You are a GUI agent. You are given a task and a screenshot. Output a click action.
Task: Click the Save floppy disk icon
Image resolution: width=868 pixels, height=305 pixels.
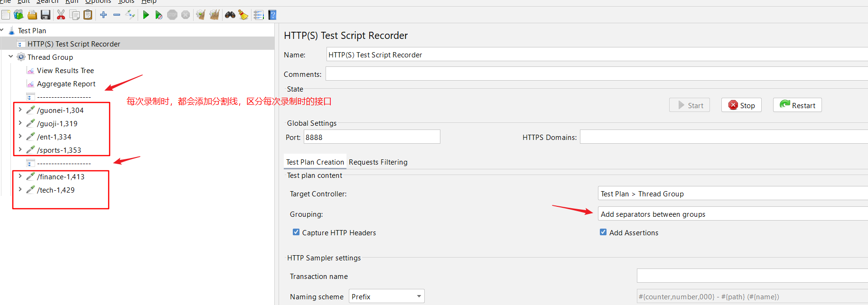point(46,15)
